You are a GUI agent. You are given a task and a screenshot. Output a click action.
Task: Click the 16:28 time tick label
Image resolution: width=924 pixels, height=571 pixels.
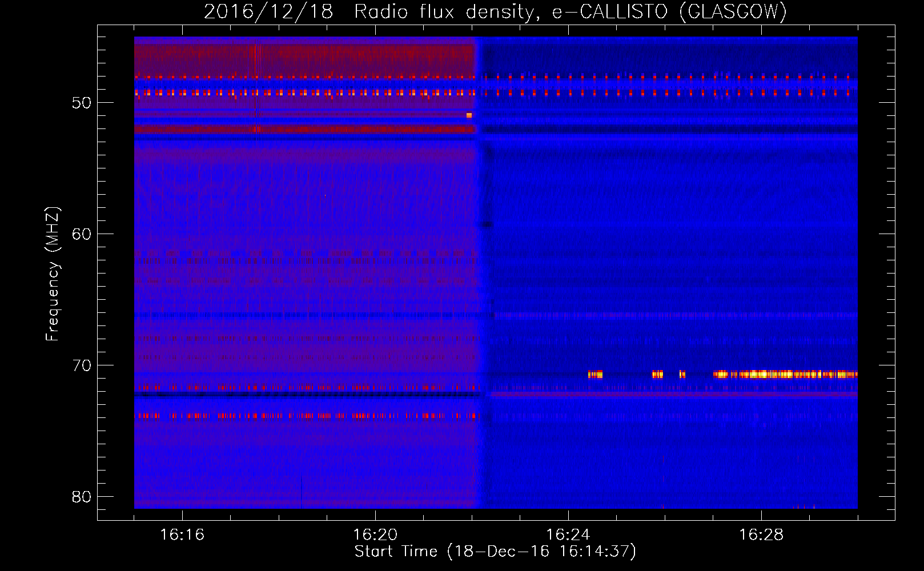(x=761, y=535)
